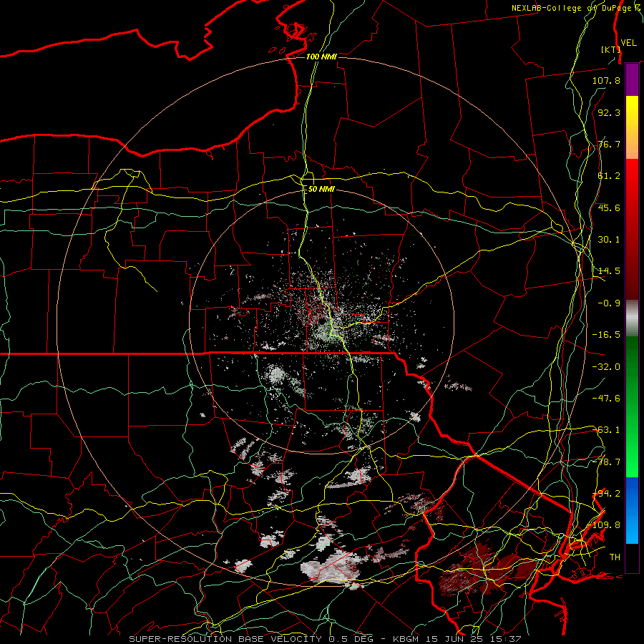Click the 100 NMI range ring label
Viewport: 644px width, 644px height.
click(321, 57)
